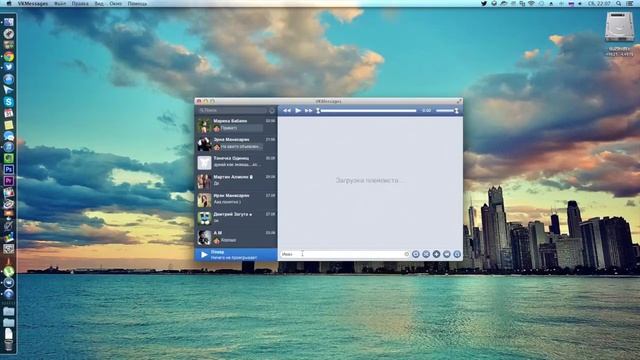Screen dimensions: 640x360
Task: Click the bottom text input field
Action: coord(345,254)
